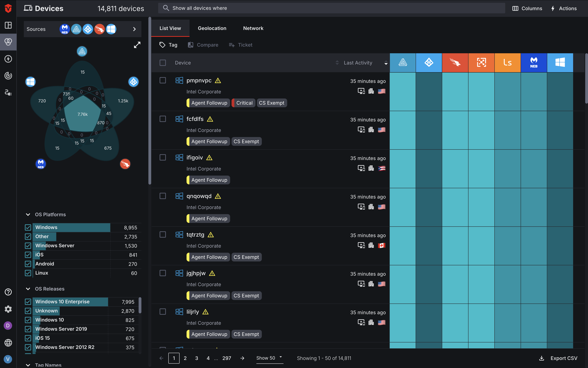
Task: Go to page 2
Action: [185, 358]
